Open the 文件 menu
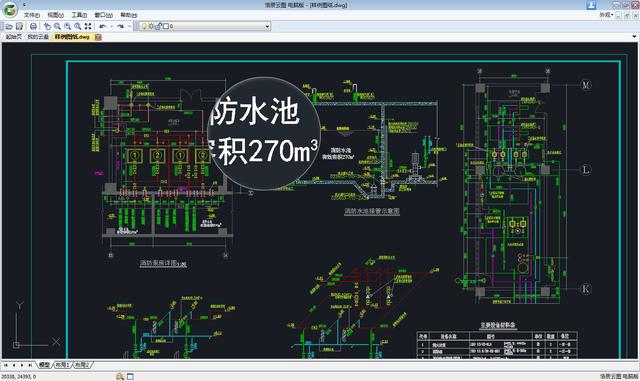Viewport: 640px width, 381px height. pos(31,15)
